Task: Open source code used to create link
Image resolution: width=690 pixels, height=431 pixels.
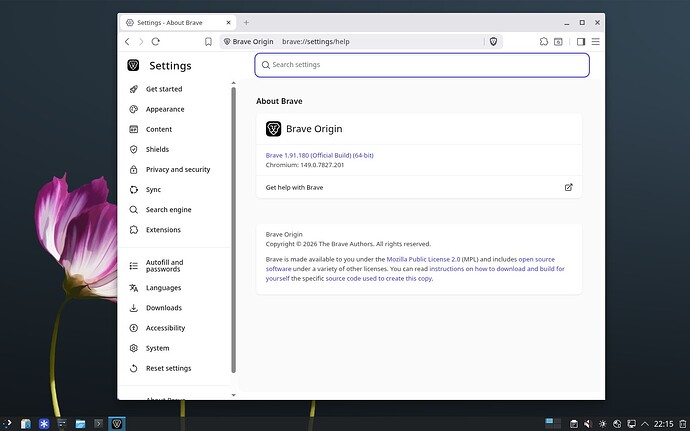Action: 378,278
